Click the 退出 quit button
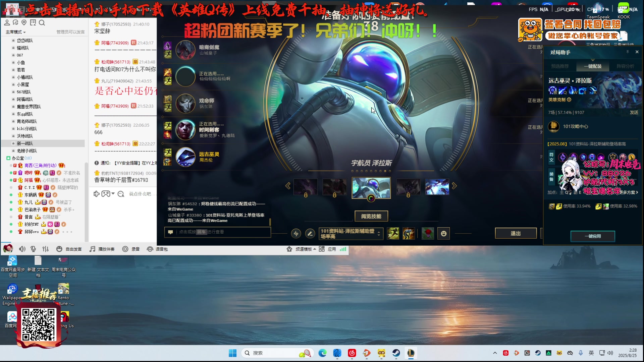The width and height of the screenshot is (644, 362). (516, 233)
